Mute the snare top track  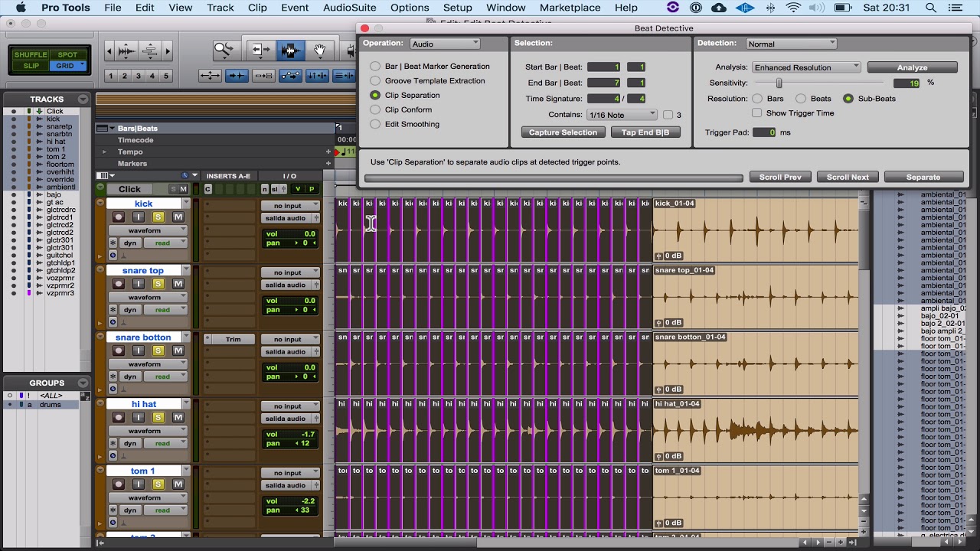pos(178,284)
